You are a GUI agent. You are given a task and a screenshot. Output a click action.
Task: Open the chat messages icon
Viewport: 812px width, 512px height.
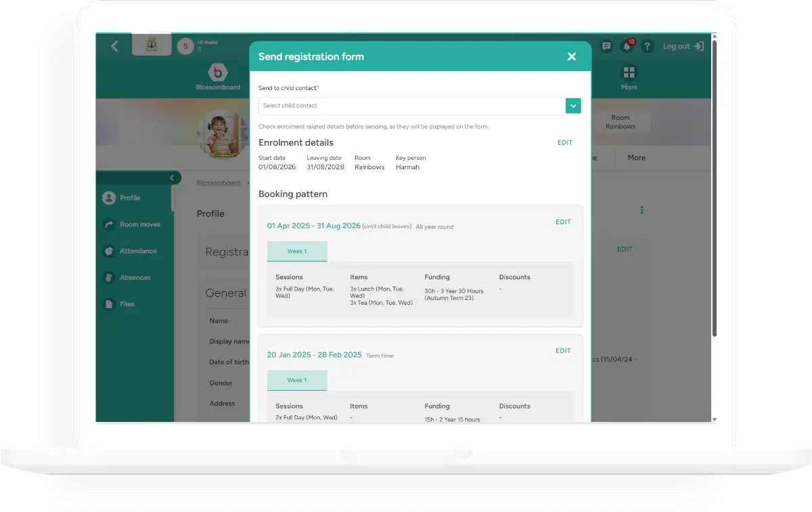[606, 46]
